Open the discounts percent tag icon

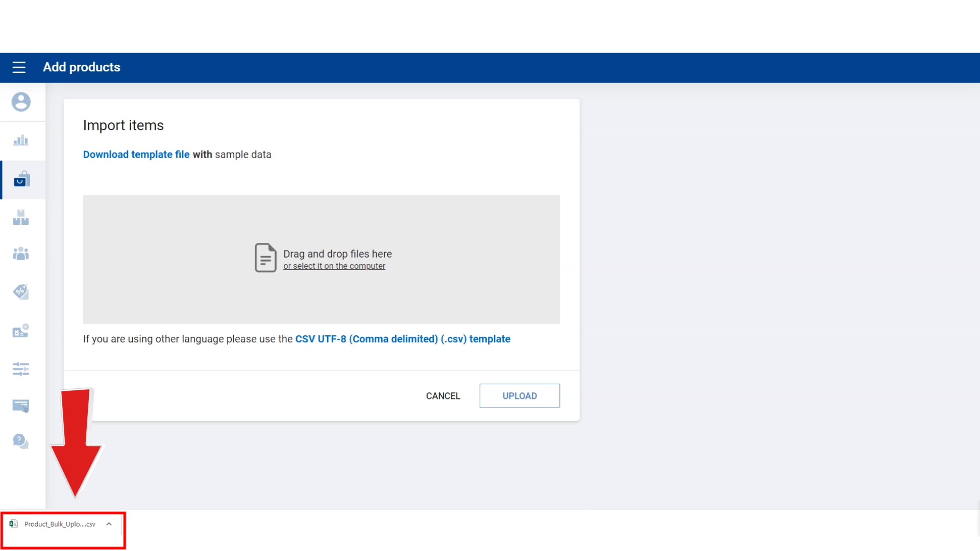coord(21,292)
